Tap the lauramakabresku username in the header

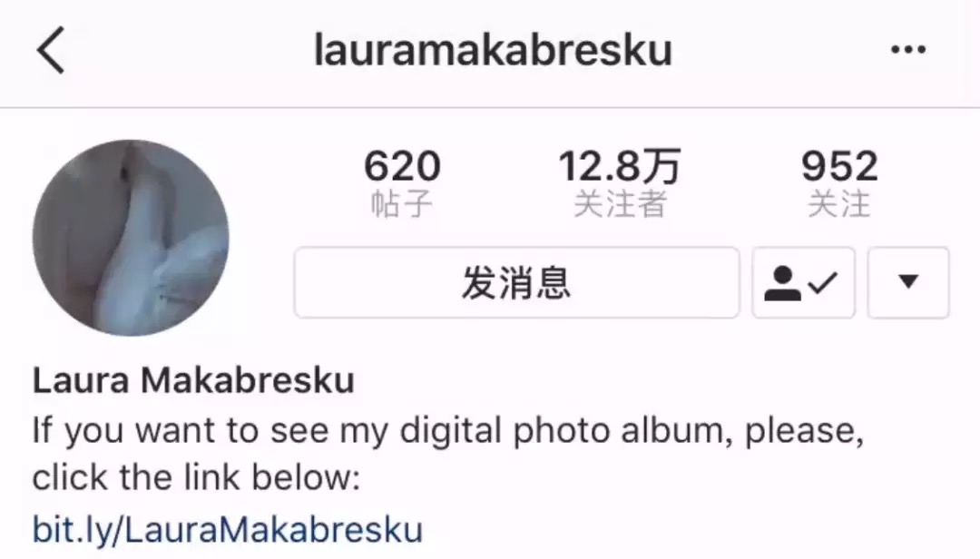pos(493,50)
